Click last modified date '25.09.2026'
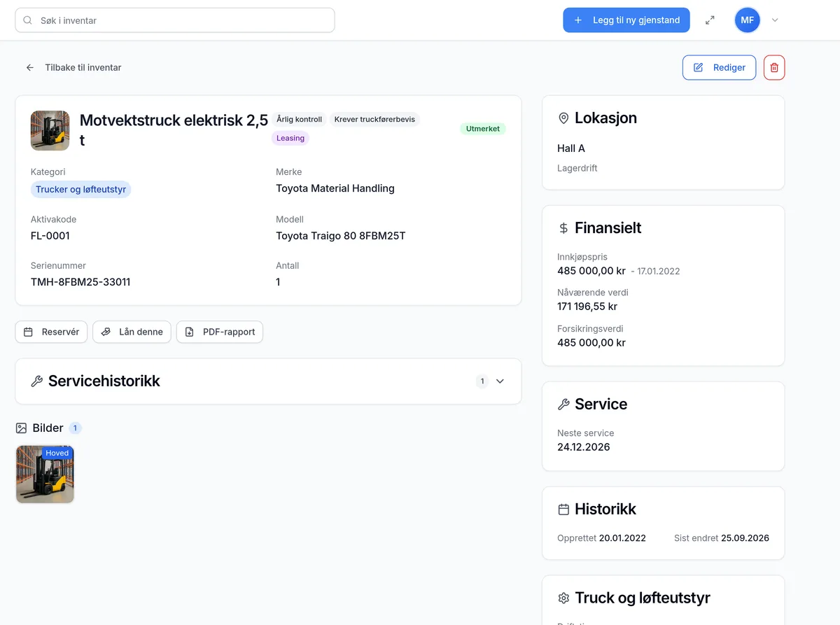This screenshot has width=840, height=625. pyautogui.click(x=745, y=538)
